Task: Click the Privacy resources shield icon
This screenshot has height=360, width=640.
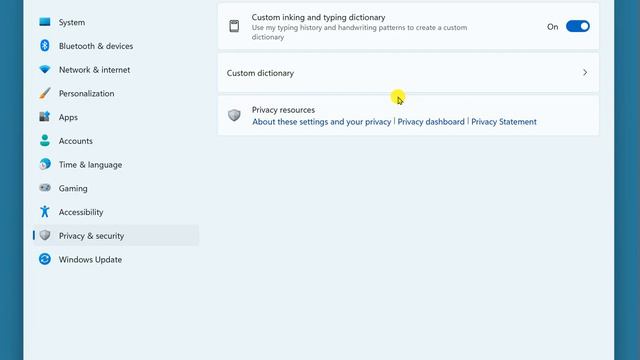Action: coord(234,115)
